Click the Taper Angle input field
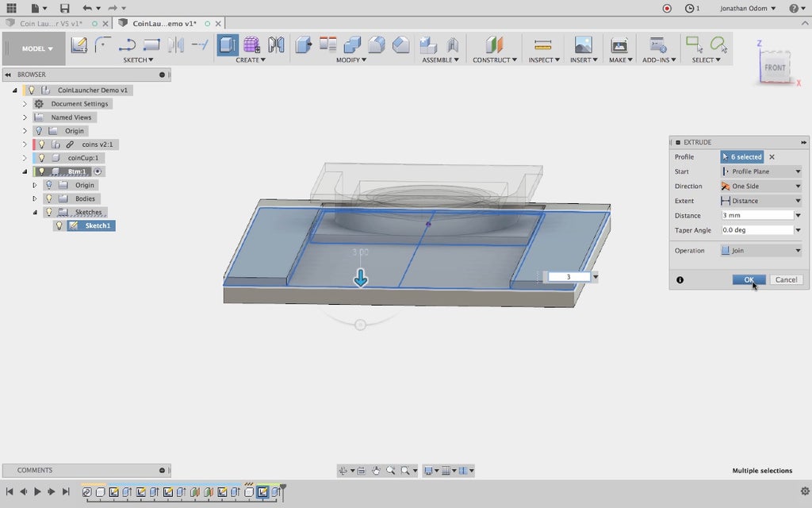 coord(756,230)
